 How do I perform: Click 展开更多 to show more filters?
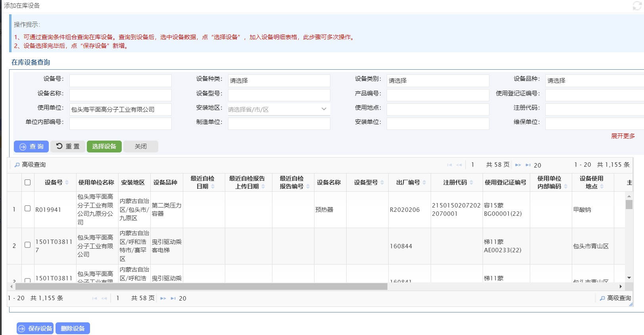[623, 136]
